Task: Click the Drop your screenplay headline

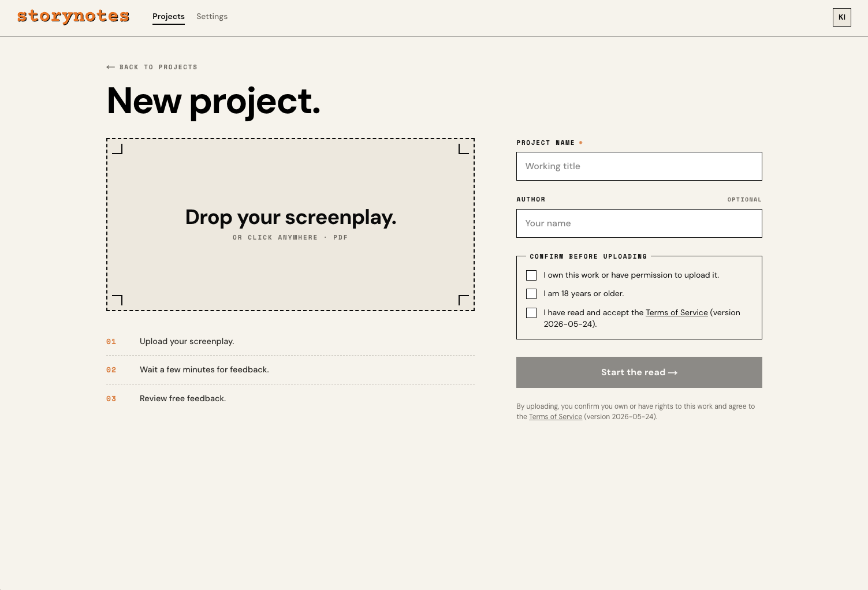Action: pyautogui.click(x=290, y=217)
